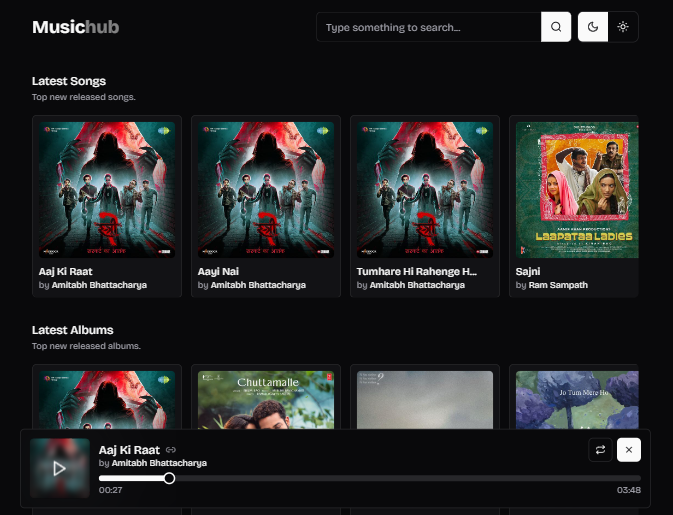The image size is (673, 515).
Task: Open Amitabh Bhattacharya under Aaj Ki Raat card
Action: 99,285
